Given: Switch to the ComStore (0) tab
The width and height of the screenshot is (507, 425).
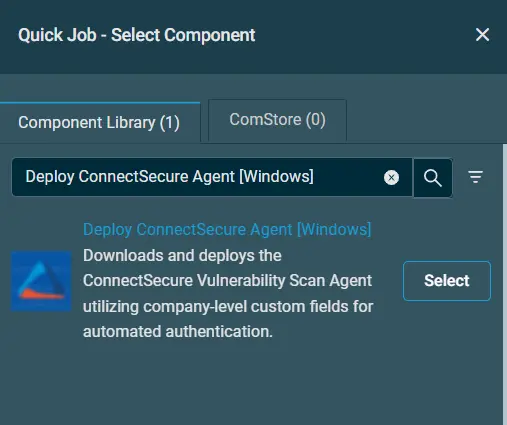Looking at the screenshot, I should pyautogui.click(x=277, y=120).
